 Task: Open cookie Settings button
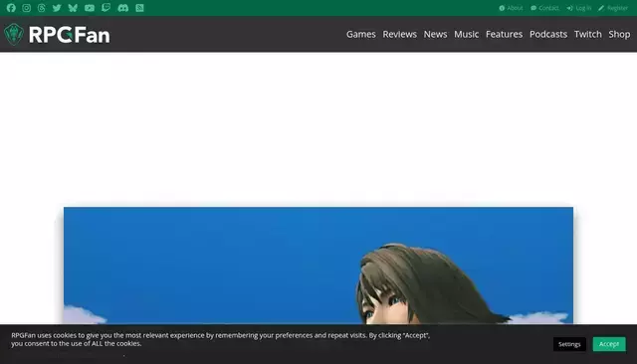coord(569,344)
